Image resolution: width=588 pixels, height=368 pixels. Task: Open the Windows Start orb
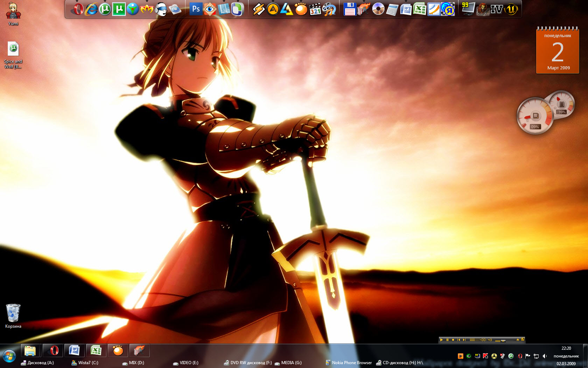coord(9,356)
